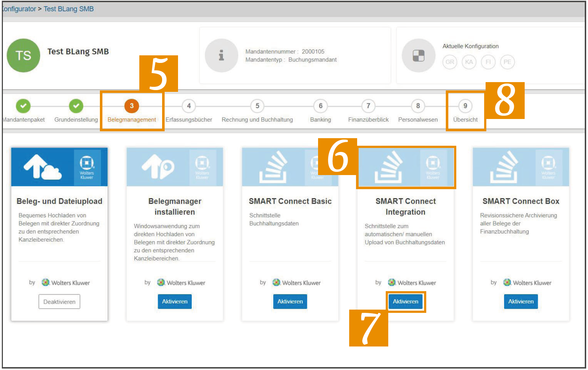The height and width of the screenshot is (370, 588).
Task: Deactivate Beleg- und Dateiupload
Action: 59,302
